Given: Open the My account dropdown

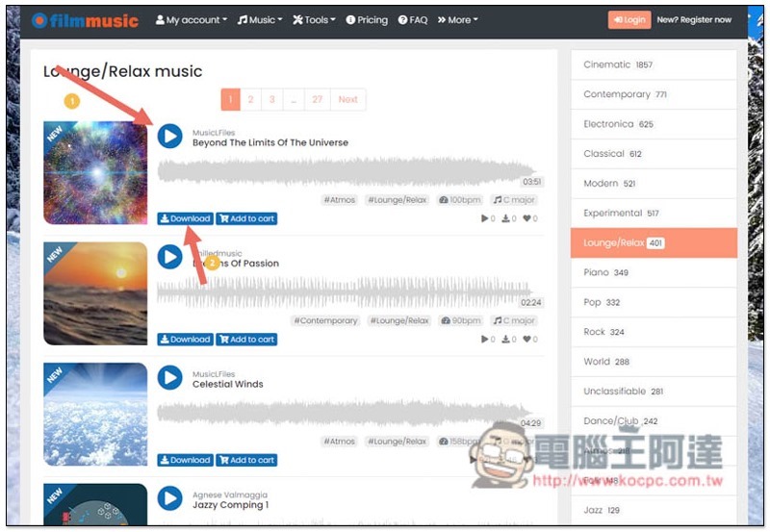Looking at the screenshot, I should [192, 20].
